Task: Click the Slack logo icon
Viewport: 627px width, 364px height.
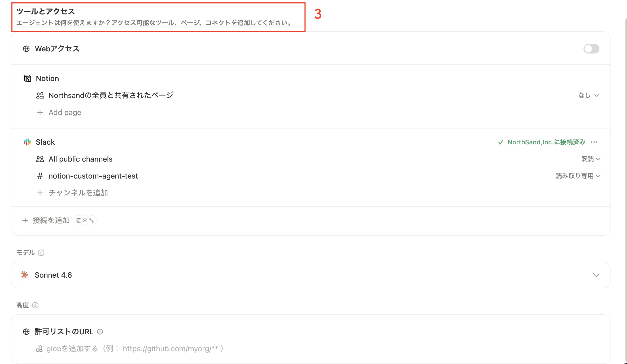Action: coord(27,142)
